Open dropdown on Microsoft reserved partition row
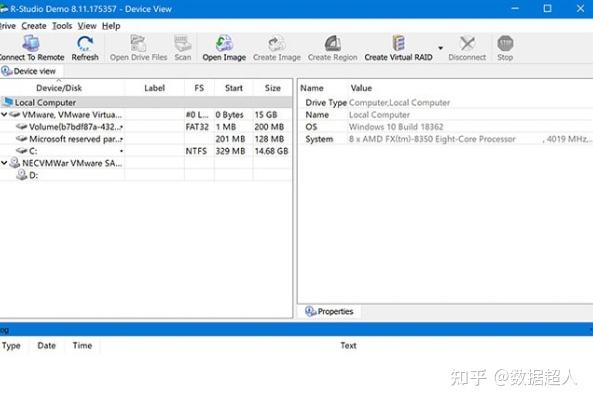593x402 pixels. 121,139
